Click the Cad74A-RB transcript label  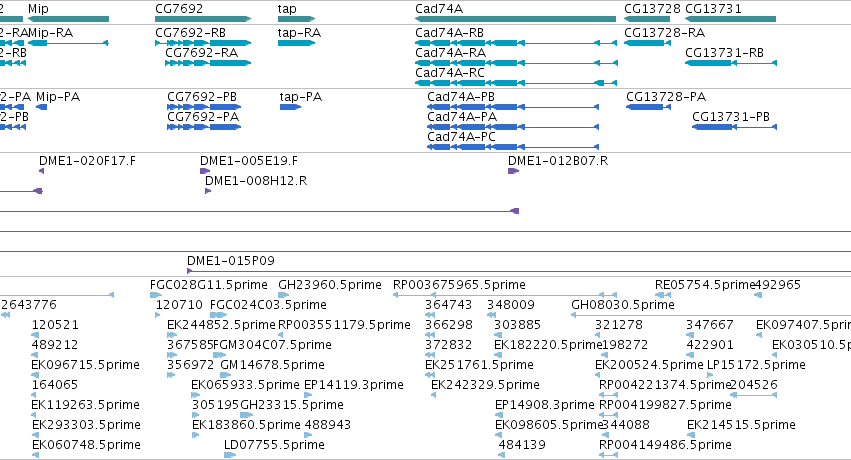tap(449, 33)
